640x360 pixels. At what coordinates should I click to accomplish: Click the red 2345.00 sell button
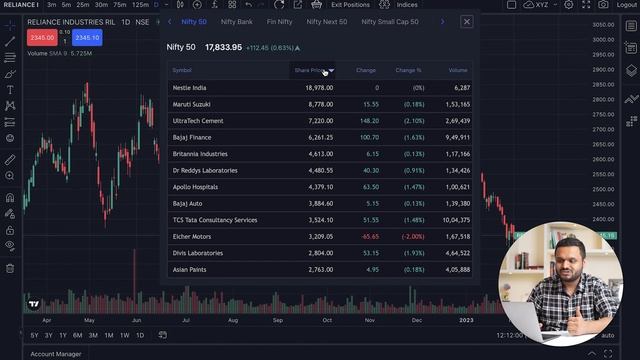pos(42,38)
